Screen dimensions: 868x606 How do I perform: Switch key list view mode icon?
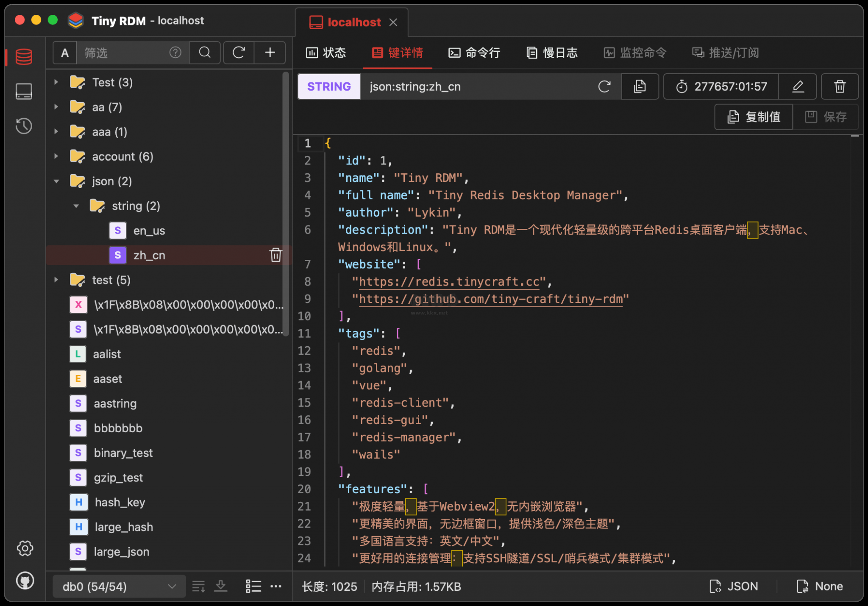pos(253,587)
